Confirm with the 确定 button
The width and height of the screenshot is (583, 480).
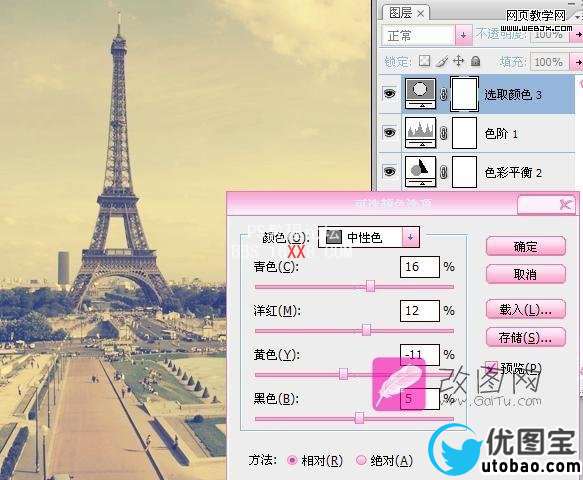(525, 247)
